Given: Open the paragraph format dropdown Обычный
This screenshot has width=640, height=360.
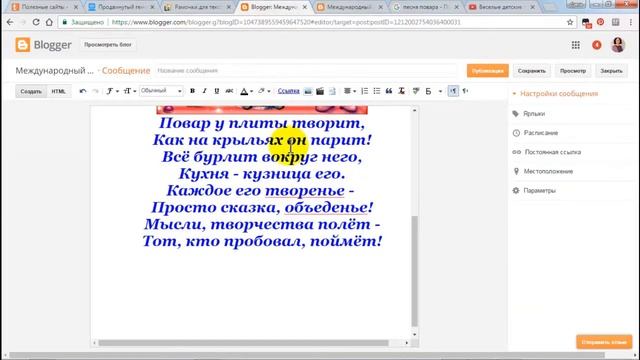Looking at the screenshot, I should [x=161, y=91].
